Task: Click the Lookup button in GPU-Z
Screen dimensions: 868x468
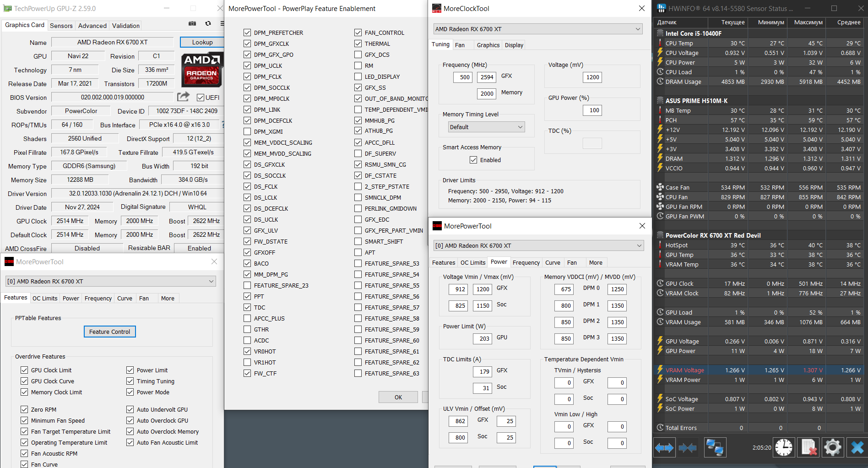Action: tap(202, 42)
